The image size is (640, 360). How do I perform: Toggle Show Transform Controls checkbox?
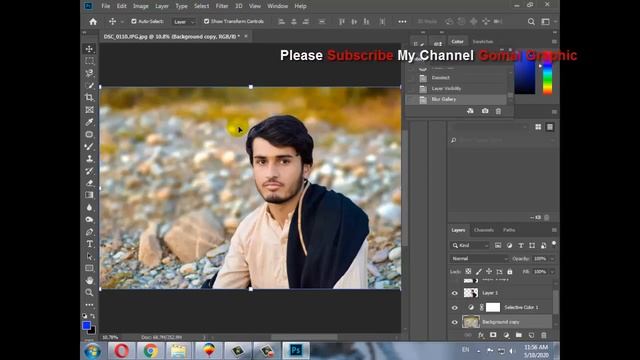click(x=207, y=21)
